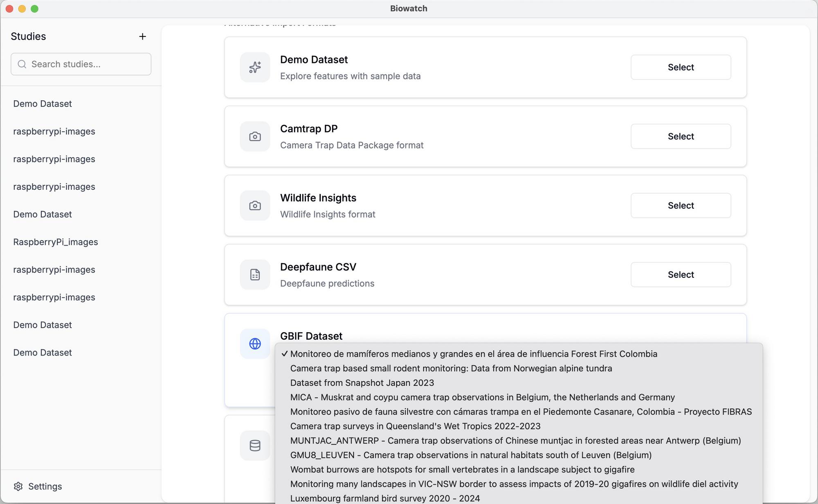The width and height of the screenshot is (818, 504).
Task: Choose Dataset from Snapshot Japan 2023
Action: coord(519,383)
